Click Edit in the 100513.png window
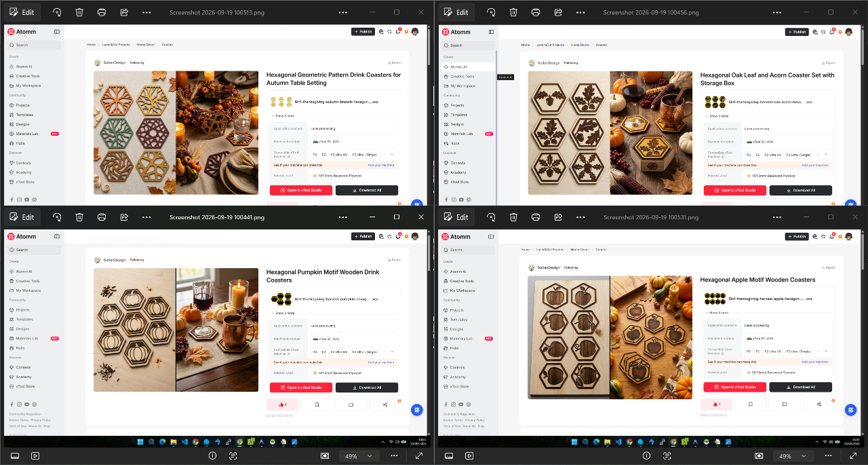868x465 pixels. [x=22, y=12]
